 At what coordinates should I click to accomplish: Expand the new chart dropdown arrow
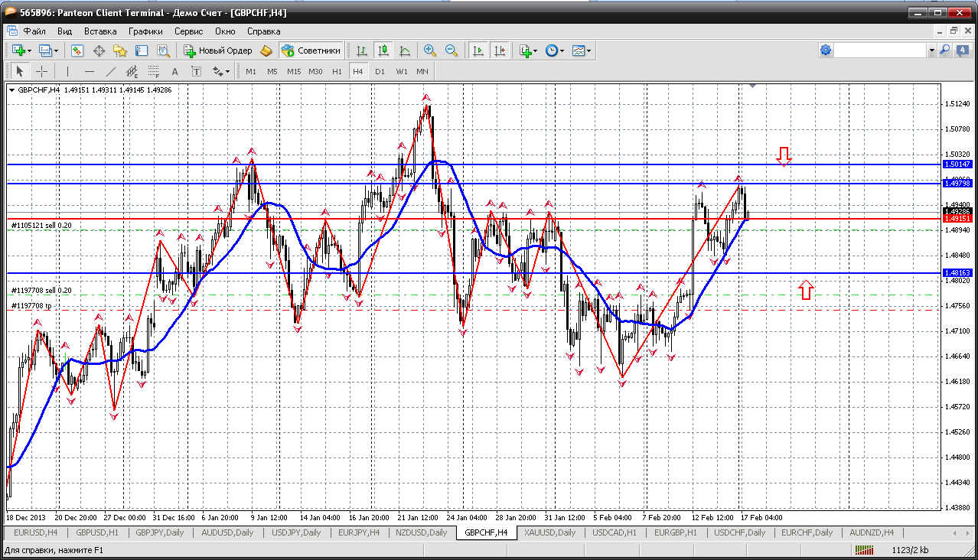29,50
